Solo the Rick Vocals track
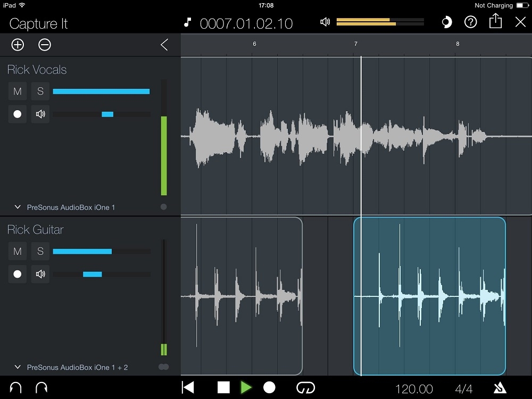This screenshot has height=399, width=532. (40, 92)
